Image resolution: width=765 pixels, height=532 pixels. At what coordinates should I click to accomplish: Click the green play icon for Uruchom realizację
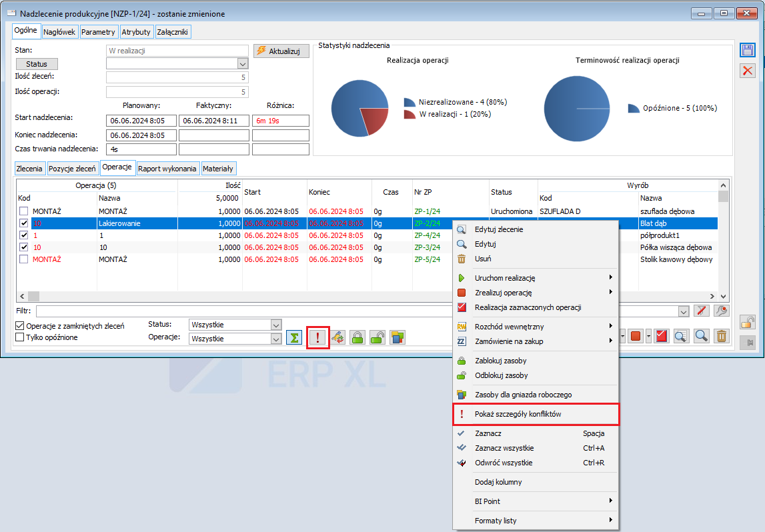tap(462, 278)
